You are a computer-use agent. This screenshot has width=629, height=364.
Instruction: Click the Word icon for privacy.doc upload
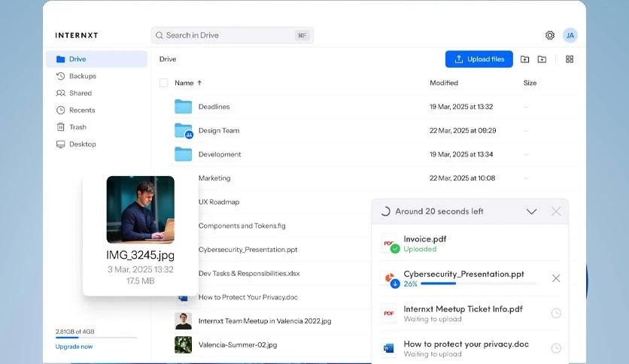pyautogui.click(x=389, y=348)
